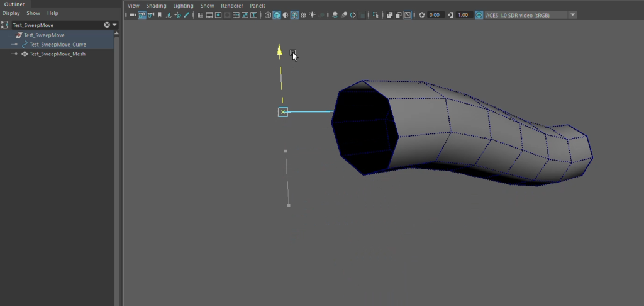This screenshot has height=306, width=644.
Task: Open the Outliner search filter dropdown arrow
Action: coord(114,25)
